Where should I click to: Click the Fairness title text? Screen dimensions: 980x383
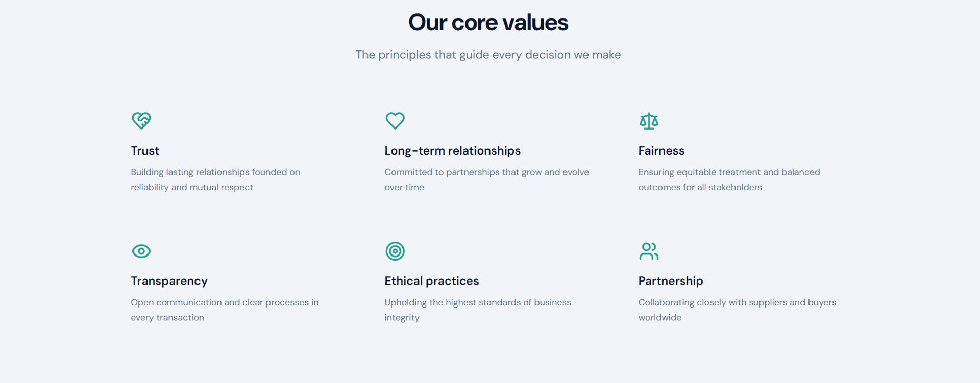pos(661,150)
